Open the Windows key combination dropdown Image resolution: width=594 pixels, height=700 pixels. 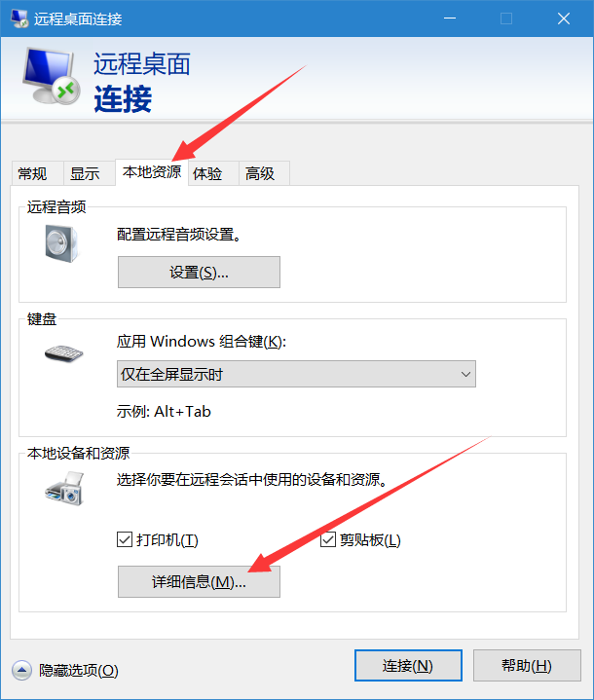tap(297, 374)
